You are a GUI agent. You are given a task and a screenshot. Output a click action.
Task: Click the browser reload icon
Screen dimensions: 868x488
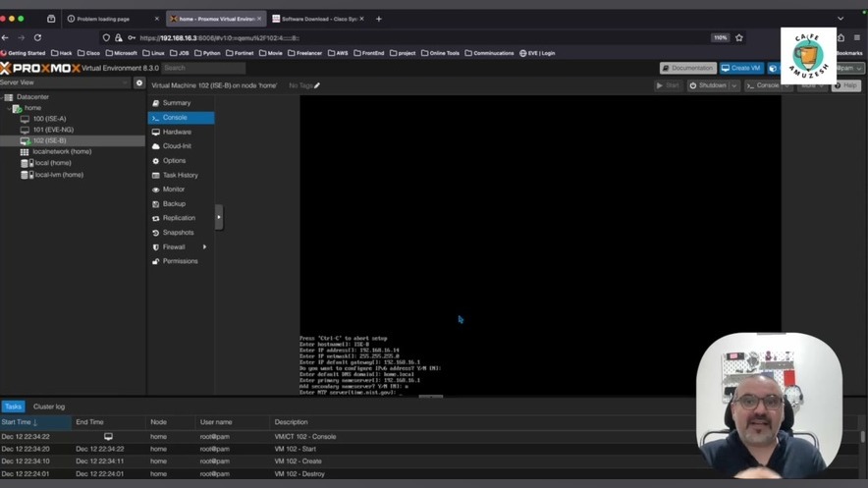[37, 37]
